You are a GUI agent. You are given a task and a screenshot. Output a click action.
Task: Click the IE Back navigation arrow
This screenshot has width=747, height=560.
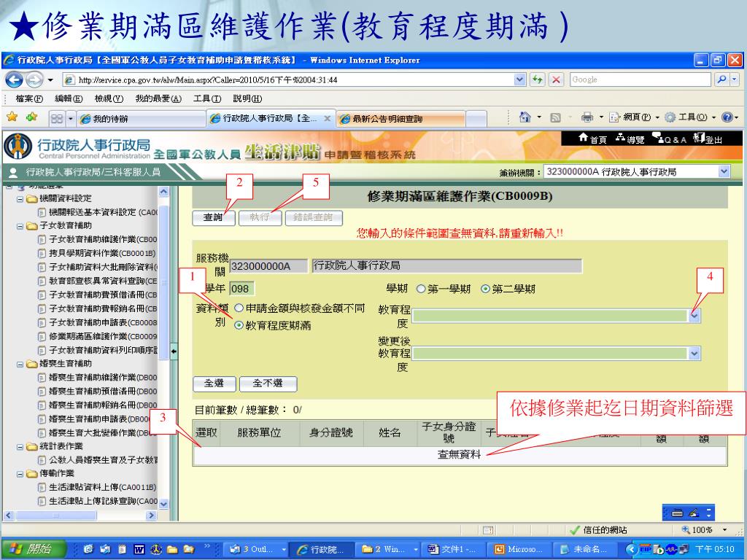tap(14, 79)
